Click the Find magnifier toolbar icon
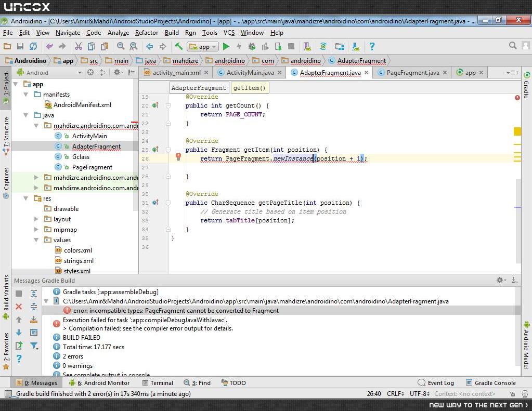Viewport: 532px width, 411px height. pyautogui.click(x=121, y=46)
